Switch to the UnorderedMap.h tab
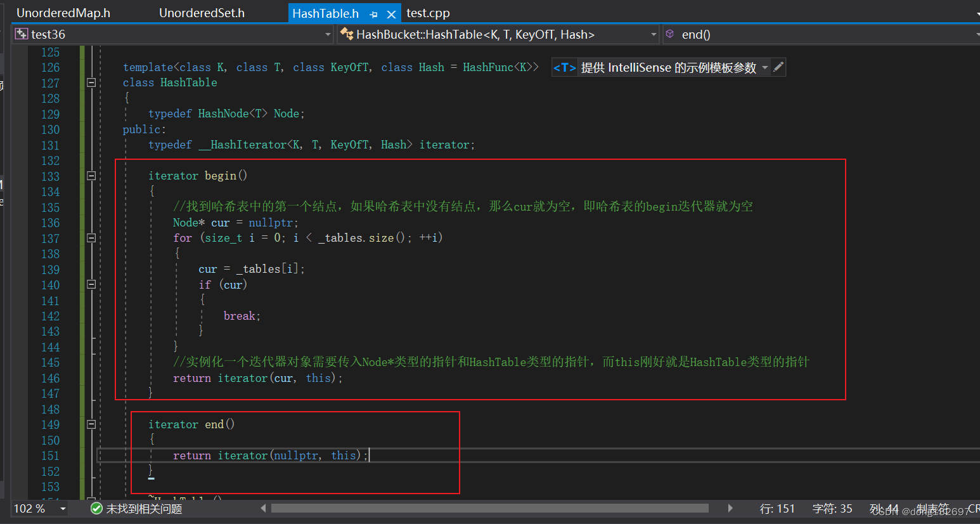Screen dimensions: 980x524 pos(63,13)
